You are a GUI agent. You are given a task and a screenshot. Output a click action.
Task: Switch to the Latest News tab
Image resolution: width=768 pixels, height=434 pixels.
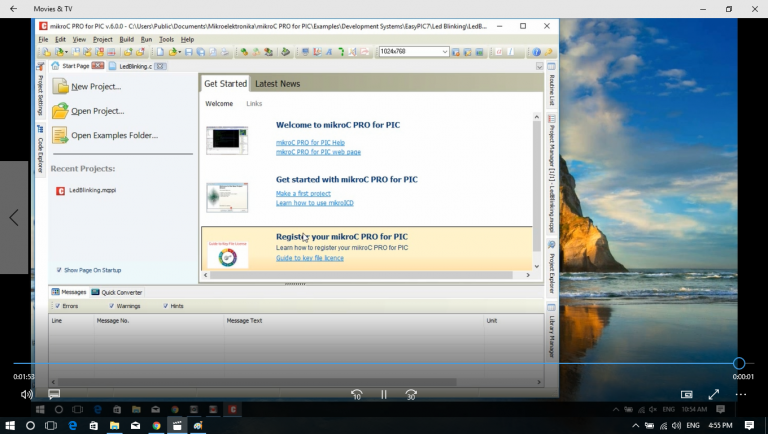pyautogui.click(x=277, y=84)
